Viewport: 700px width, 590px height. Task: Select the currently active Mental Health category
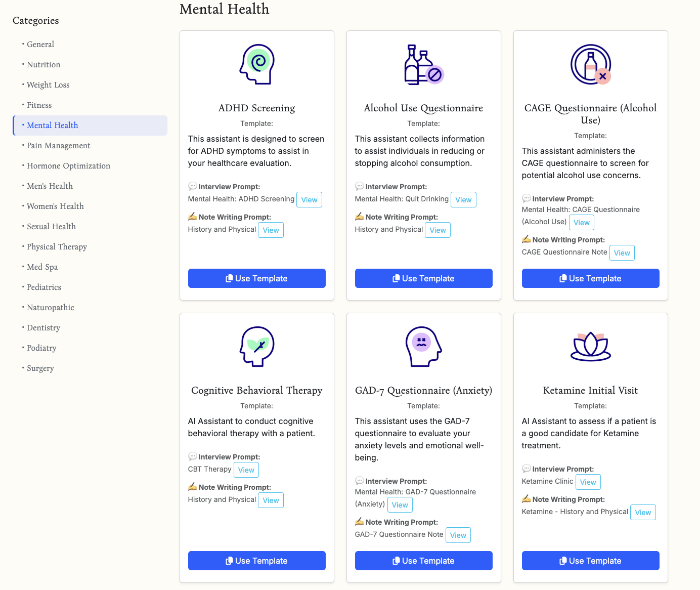coord(53,125)
